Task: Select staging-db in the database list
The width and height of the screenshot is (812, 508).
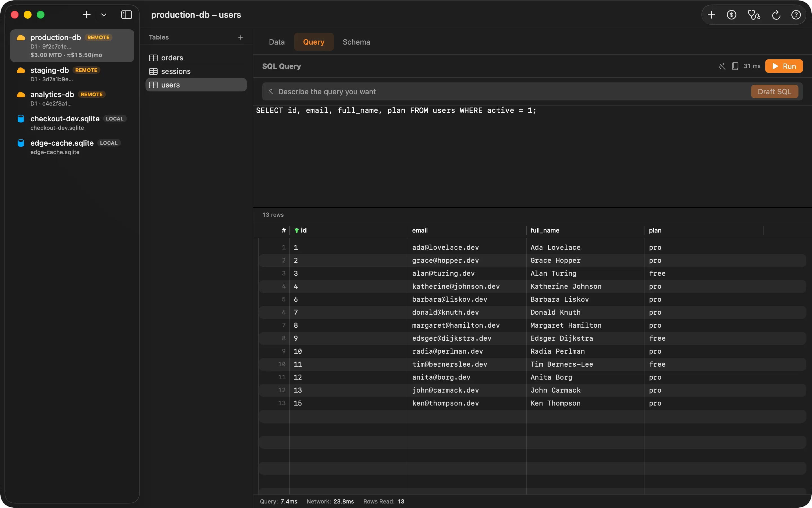Action: coord(72,74)
